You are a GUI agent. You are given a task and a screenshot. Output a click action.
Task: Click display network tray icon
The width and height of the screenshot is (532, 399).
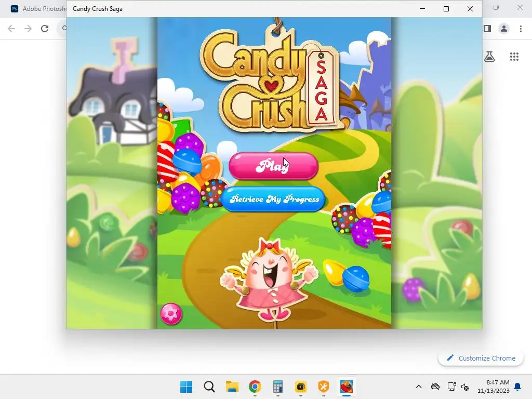[x=451, y=387]
